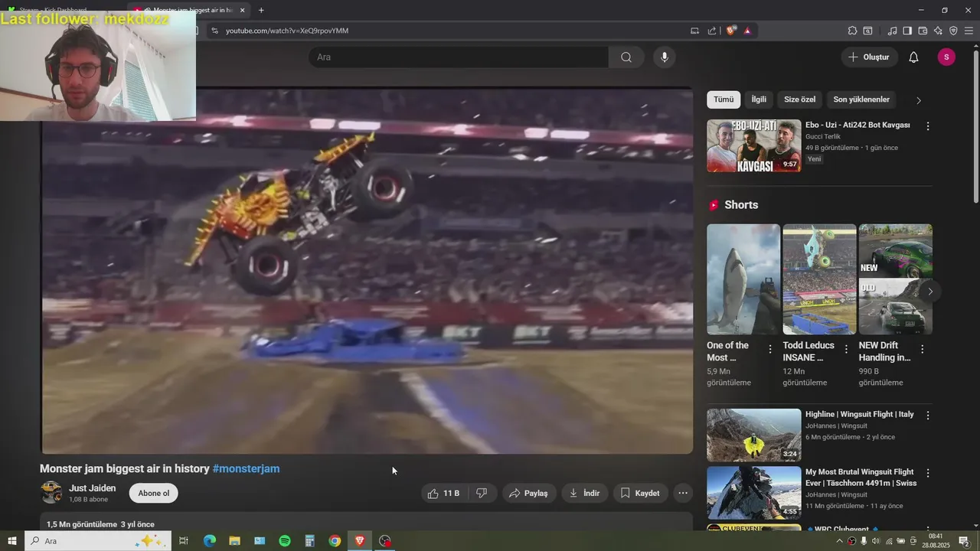This screenshot has height=551, width=980.
Task: Open the Just Jaiden channel name link
Action: (93, 488)
